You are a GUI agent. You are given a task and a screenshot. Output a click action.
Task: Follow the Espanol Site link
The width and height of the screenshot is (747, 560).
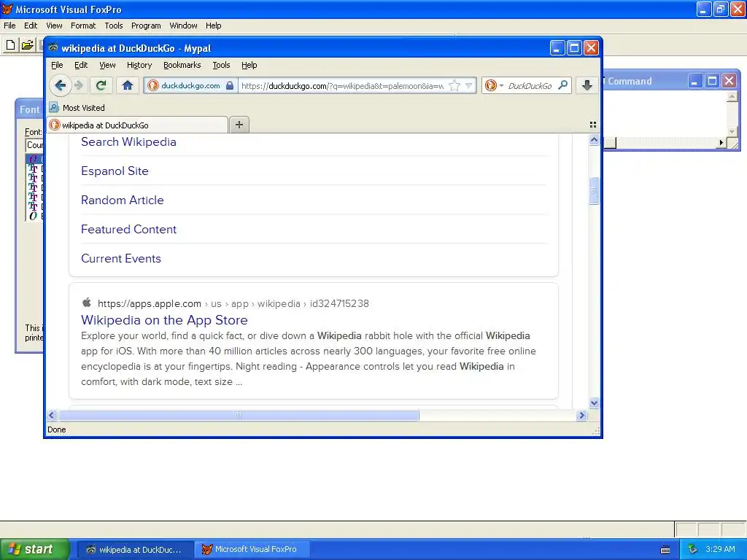coord(115,171)
